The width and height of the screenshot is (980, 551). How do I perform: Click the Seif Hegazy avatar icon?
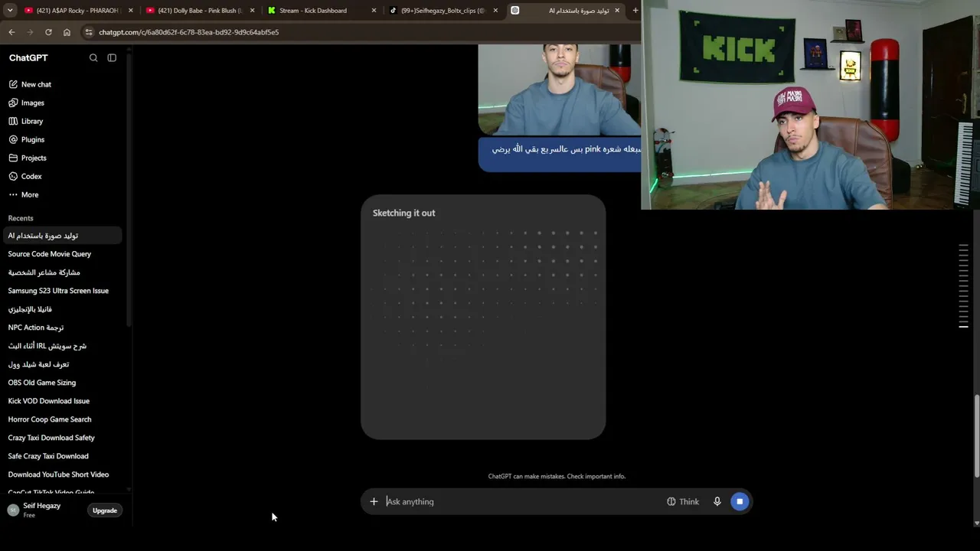click(x=13, y=510)
